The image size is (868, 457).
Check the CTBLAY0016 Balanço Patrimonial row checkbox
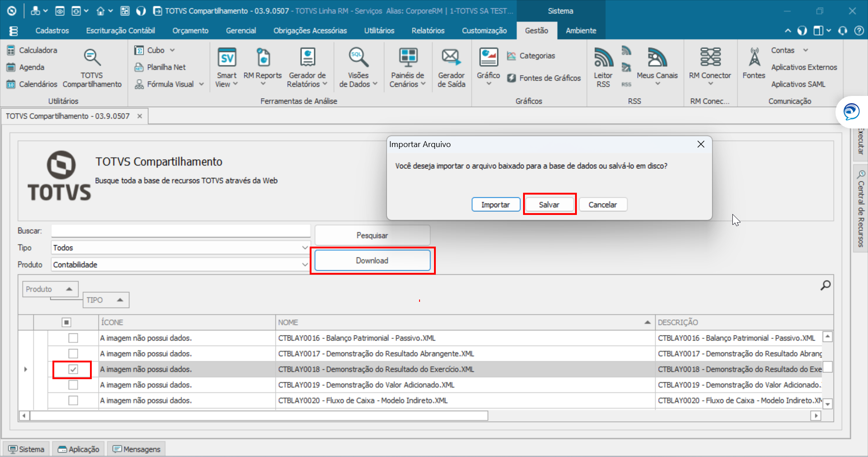point(73,338)
